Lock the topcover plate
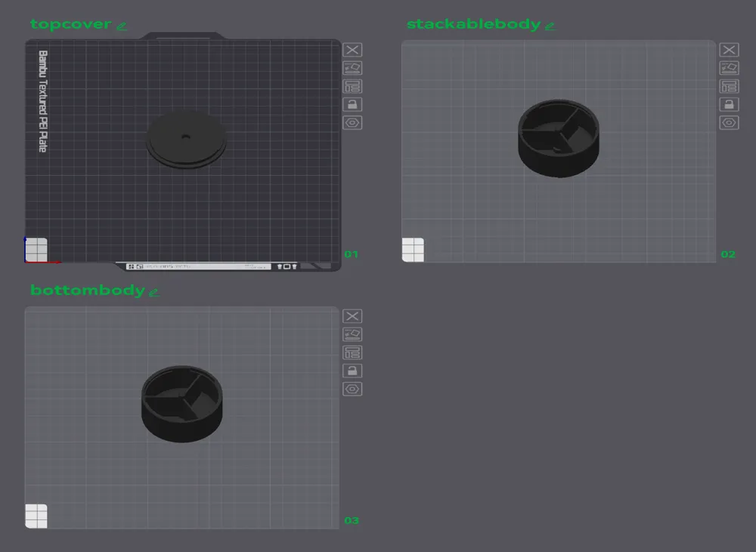The height and width of the screenshot is (552, 756). pos(352,104)
